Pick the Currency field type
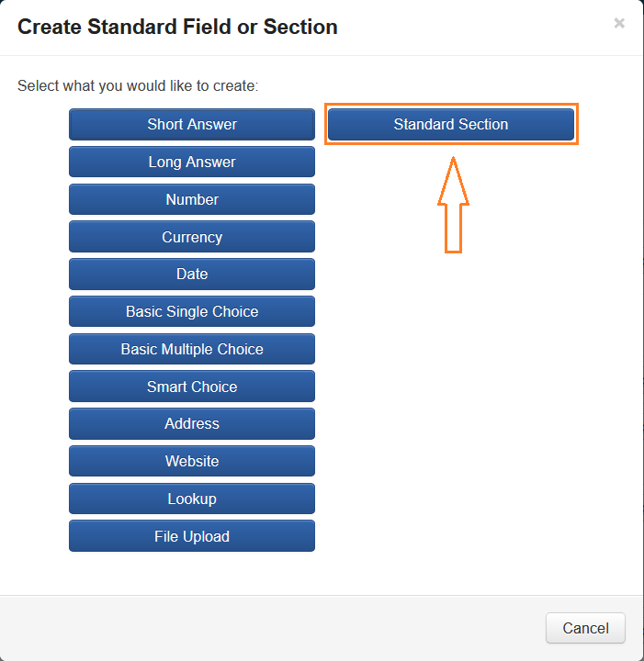 (192, 237)
